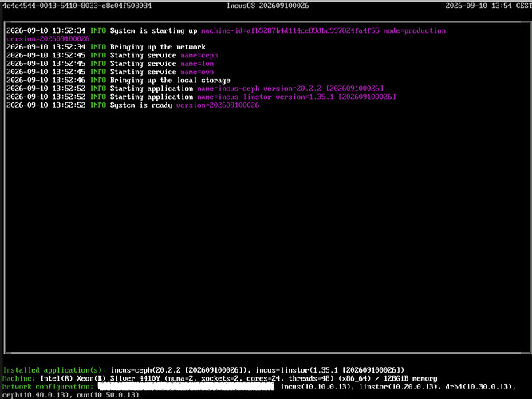Select the 'Bringing up the network' log line
This screenshot has height=399, width=532.
pyautogui.click(x=106, y=47)
